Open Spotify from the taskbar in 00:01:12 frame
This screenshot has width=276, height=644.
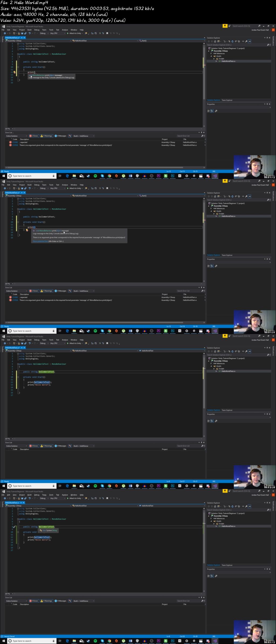click(x=95, y=176)
